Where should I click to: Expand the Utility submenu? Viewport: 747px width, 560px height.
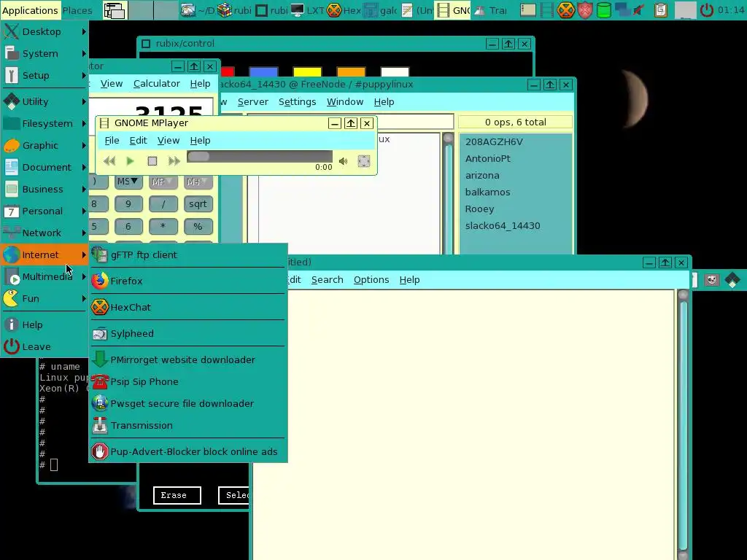point(44,101)
